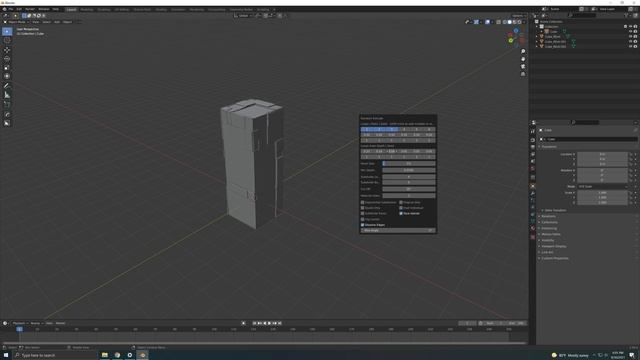Expand the Relations panel

pos(548,216)
